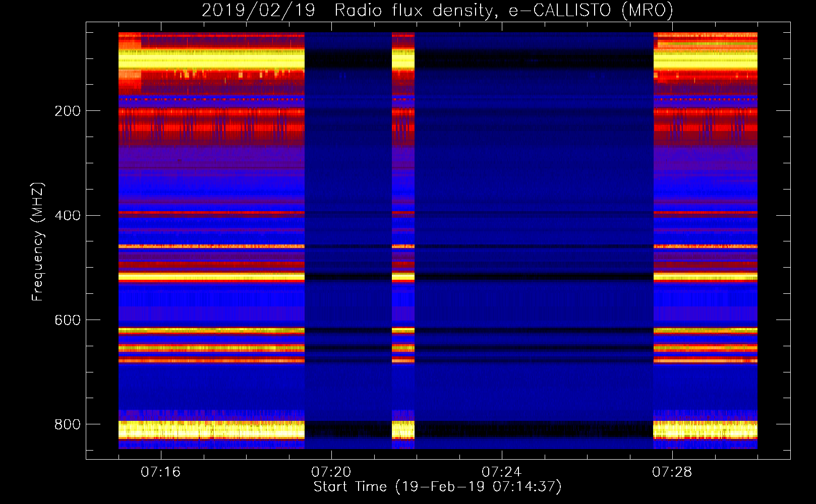The height and width of the screenshot is (504, 816).
Task: Click the 07:24 time tick label
Action: (501, 472)
